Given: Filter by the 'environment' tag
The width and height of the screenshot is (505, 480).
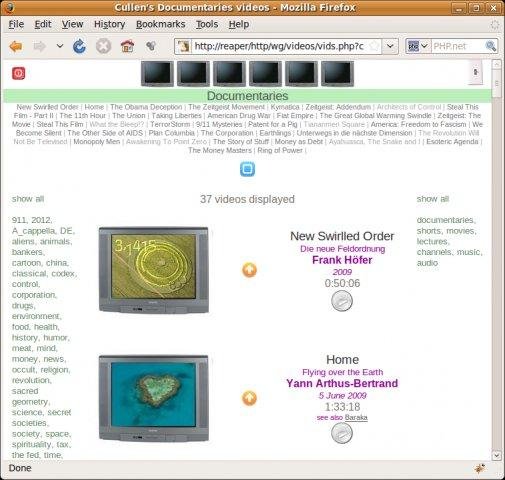Looking at the screenshot, I should [36, 316].
